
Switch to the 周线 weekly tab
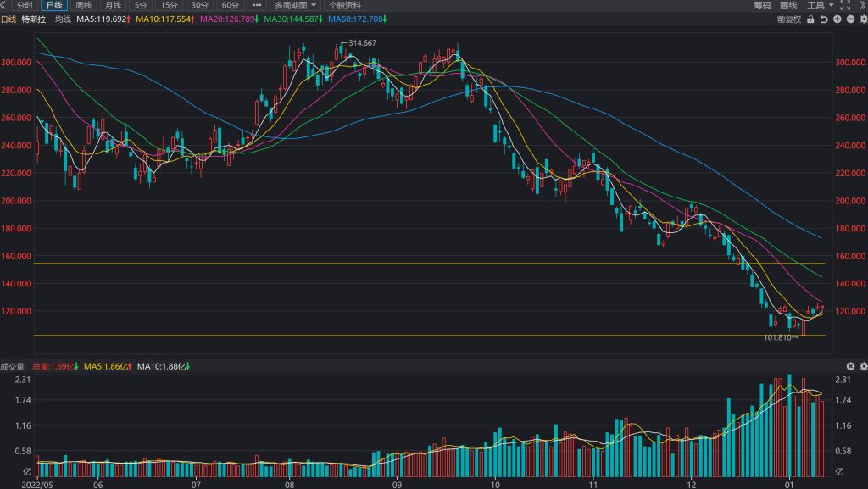point(84,5)
